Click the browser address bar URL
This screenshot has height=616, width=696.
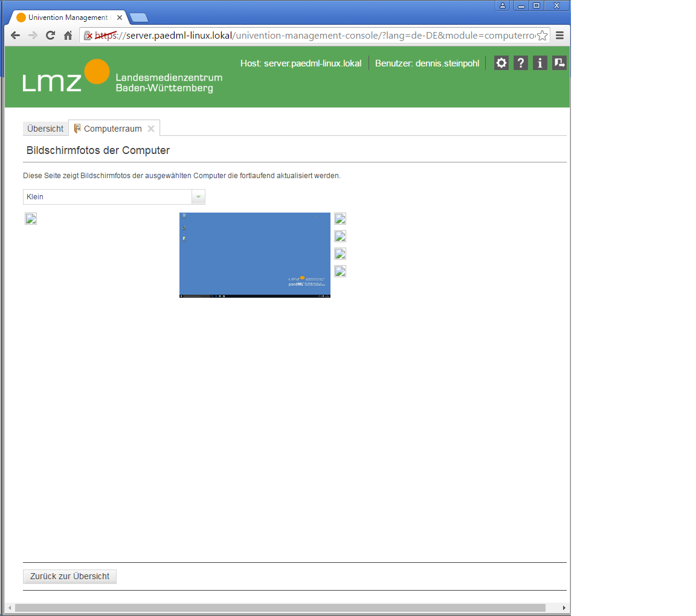(x=314, y=36)
